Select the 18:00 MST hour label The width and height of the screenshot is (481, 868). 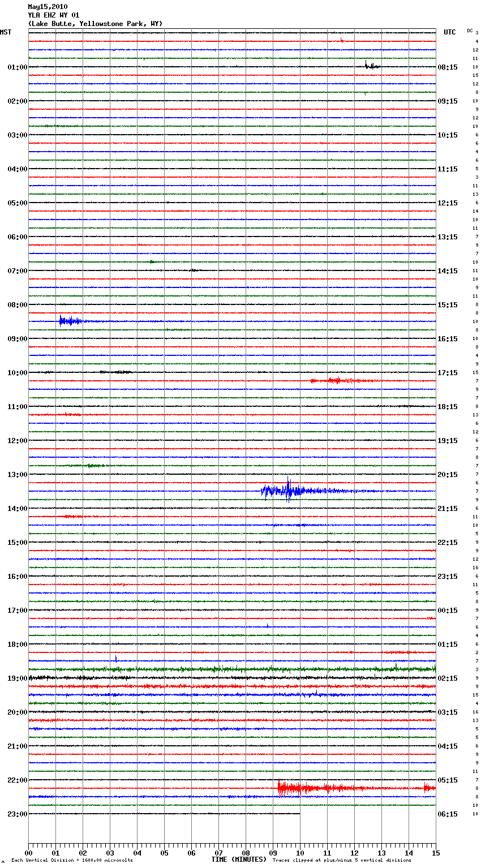click(18, 644)
